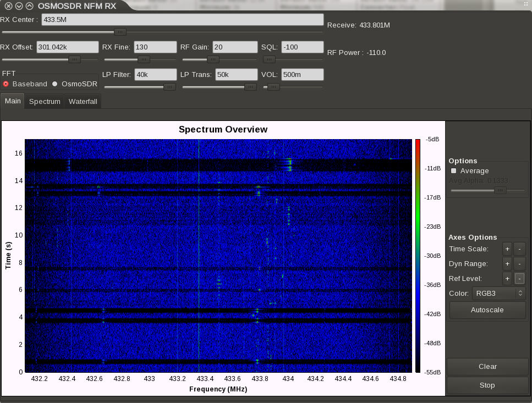This screenshot has height=403, width=532.
Task: Decrease Dyn Range with minus button
Action: click(520, 264)
